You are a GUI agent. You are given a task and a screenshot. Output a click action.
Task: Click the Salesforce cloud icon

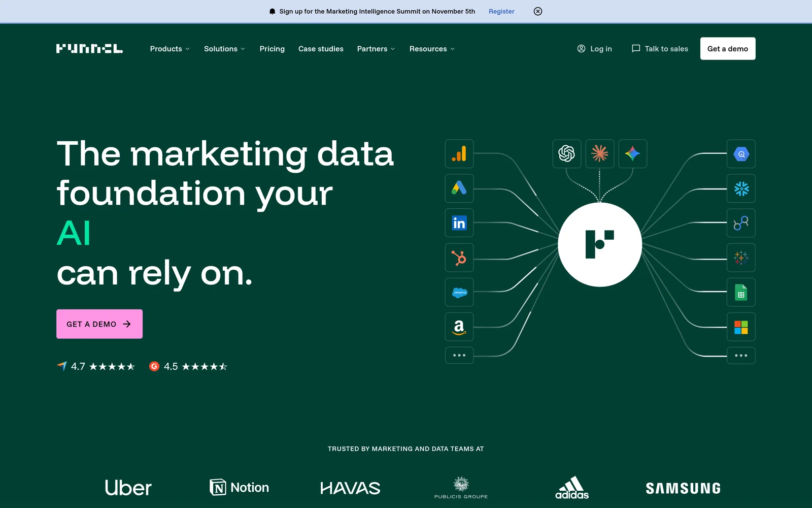click(459, 292)
